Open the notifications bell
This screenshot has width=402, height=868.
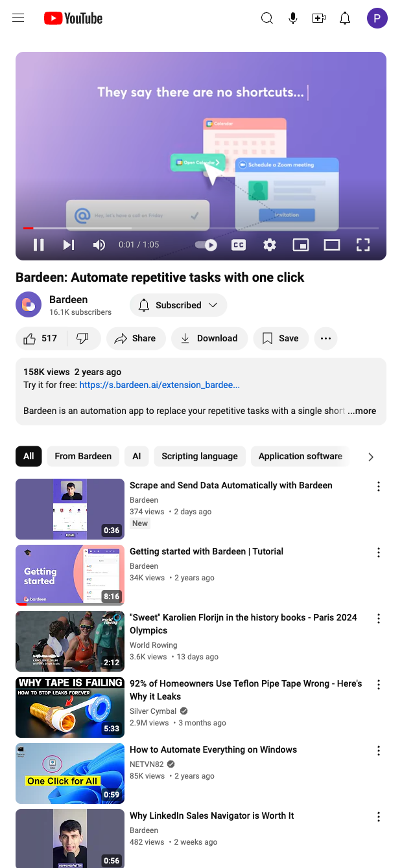click(x=345, y=18)
